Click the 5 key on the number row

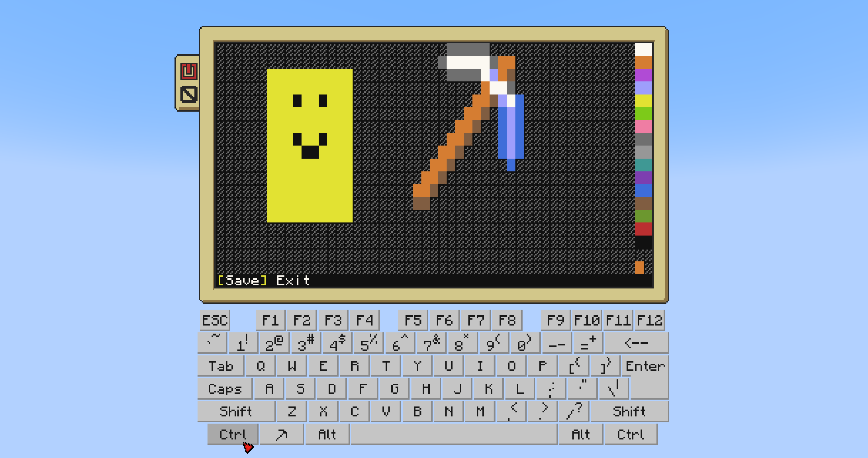tap(369, 343)
